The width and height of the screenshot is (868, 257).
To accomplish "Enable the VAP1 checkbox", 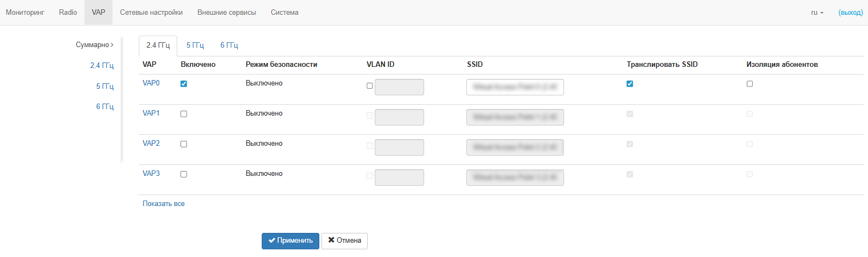I will [184, 114].
